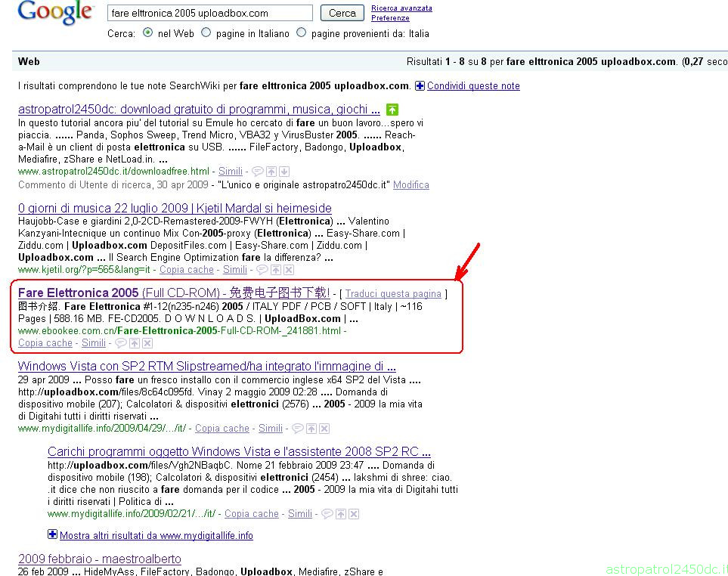This screenshot has height=576, width=728.
Task: Click the 'Condividi queste note' link
Action: (473, 86)
